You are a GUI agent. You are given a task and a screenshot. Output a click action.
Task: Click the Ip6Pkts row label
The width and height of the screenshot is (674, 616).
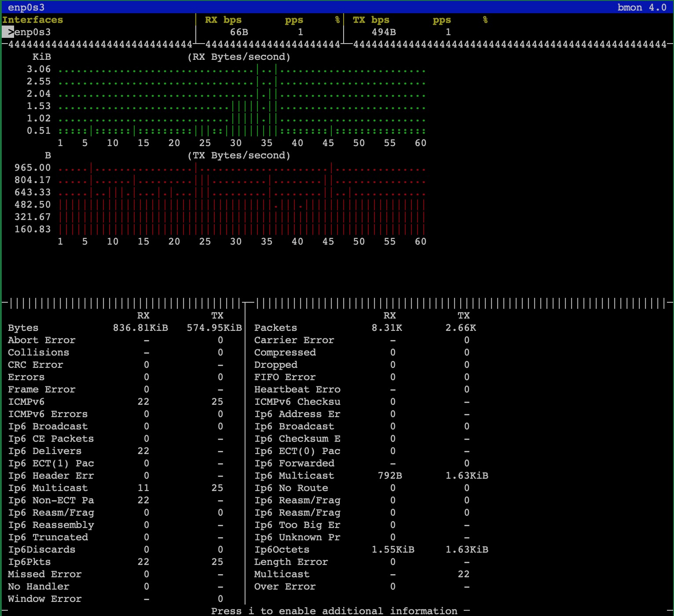point(29,562)
